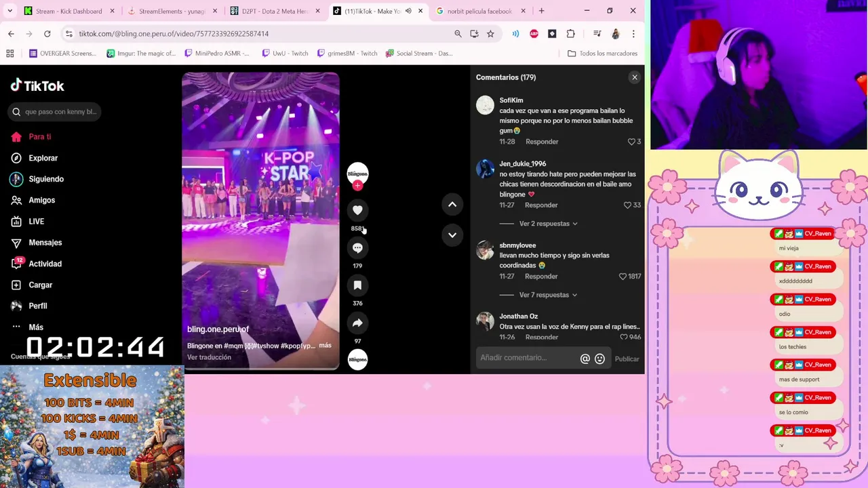Open Chrome profile avatar
This screenshot has height=488, width=868.
click(615, 33)
